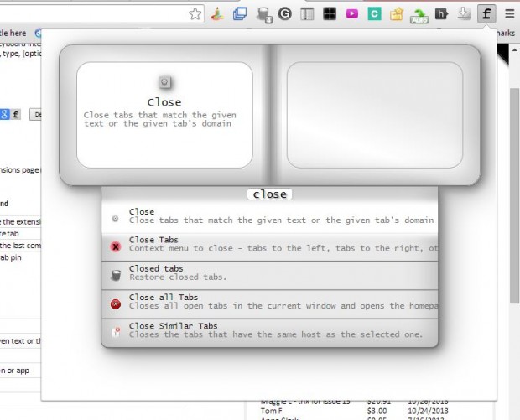Select the 'Close' command result

point(269,217)
